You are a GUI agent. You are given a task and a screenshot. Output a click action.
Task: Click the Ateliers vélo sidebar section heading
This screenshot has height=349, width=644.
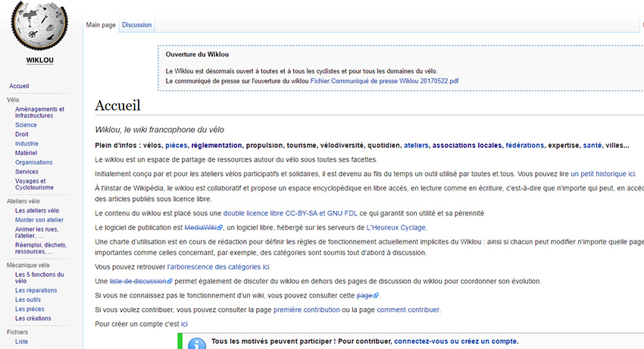(x=23, y=201)
